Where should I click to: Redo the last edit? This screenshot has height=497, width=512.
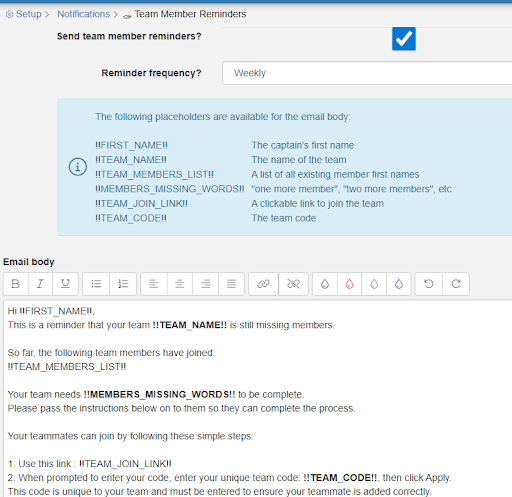pos(456,284)
